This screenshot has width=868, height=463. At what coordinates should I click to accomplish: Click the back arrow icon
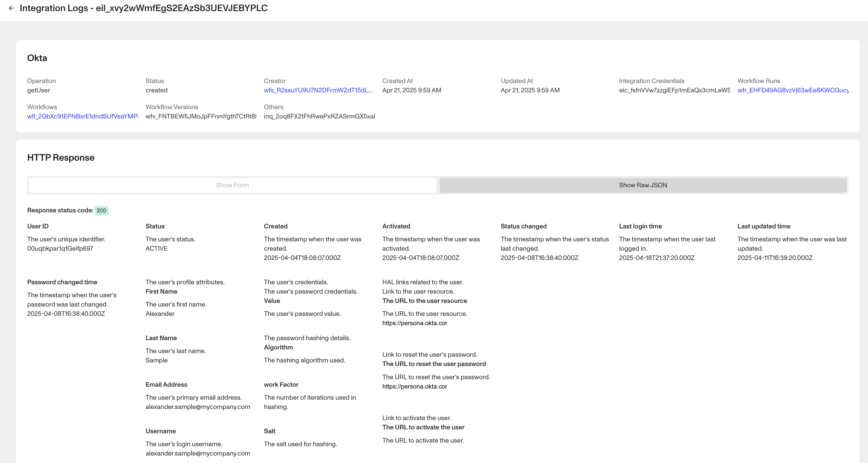click(x=11, y=8)
